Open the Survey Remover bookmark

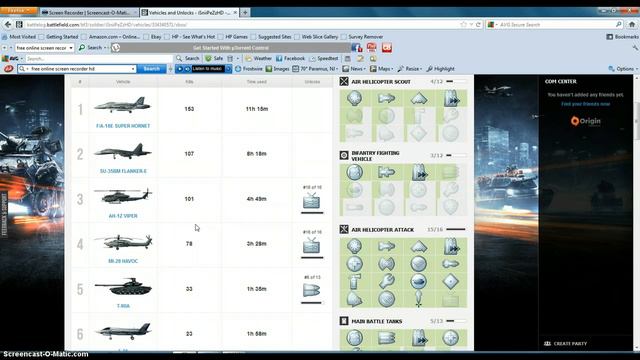(x=362, y=37)
